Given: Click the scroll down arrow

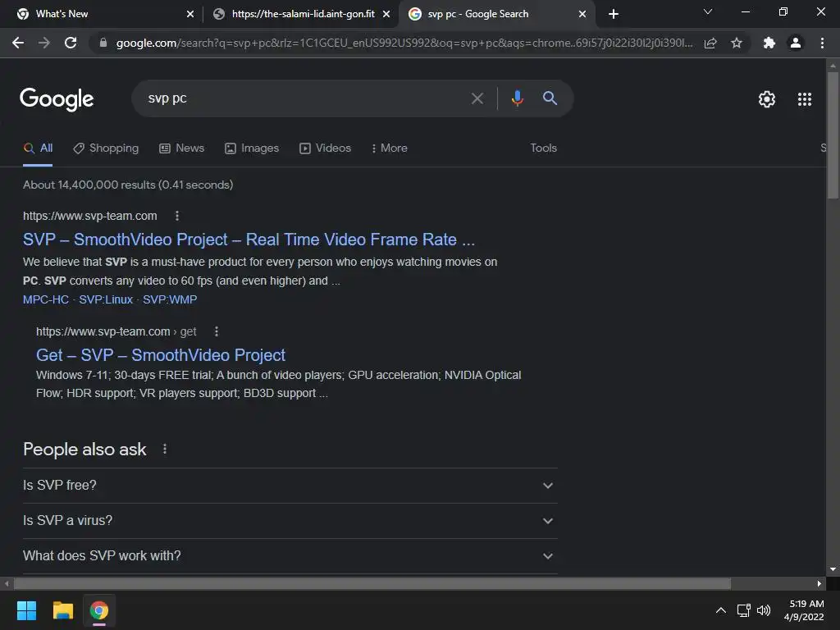Looking at the screenshot, I should tap(833, 569).
